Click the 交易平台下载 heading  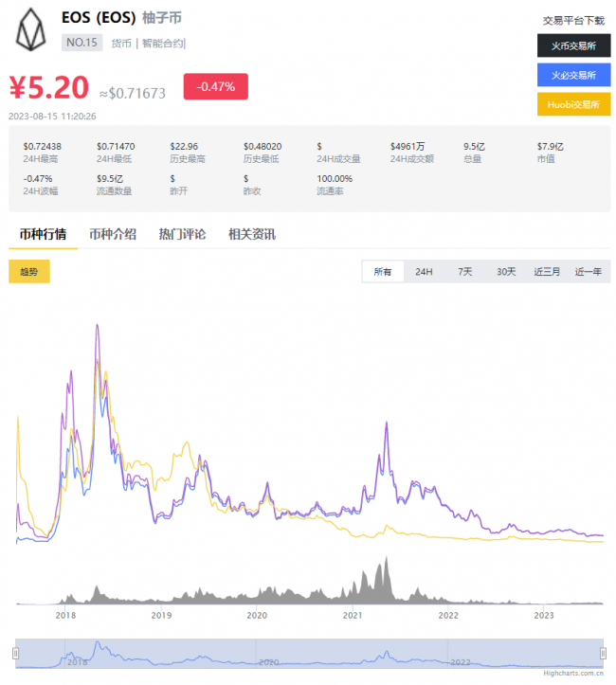point(573,21)
